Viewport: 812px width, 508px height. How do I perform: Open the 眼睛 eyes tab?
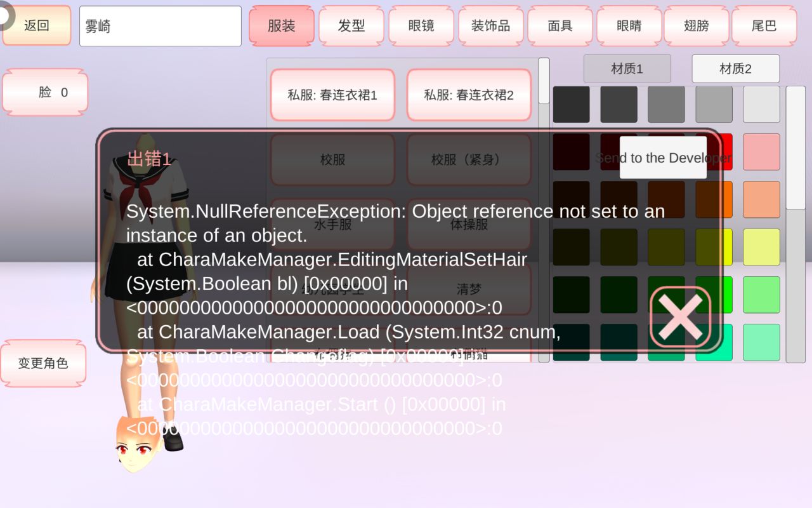pyautogui.click(x=629, y=26)
